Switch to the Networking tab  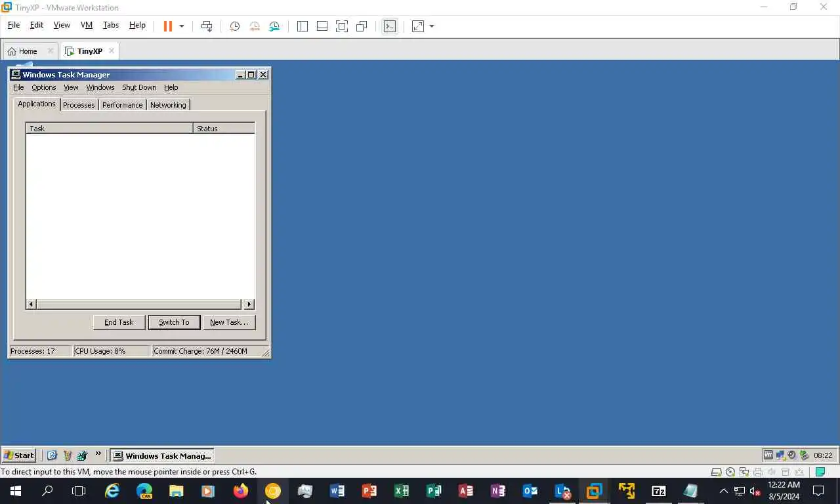click(168, 105)
